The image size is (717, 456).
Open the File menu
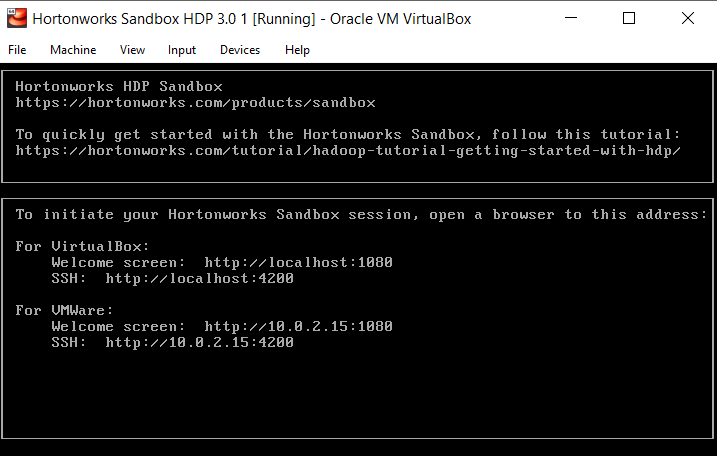pos(17,50)
